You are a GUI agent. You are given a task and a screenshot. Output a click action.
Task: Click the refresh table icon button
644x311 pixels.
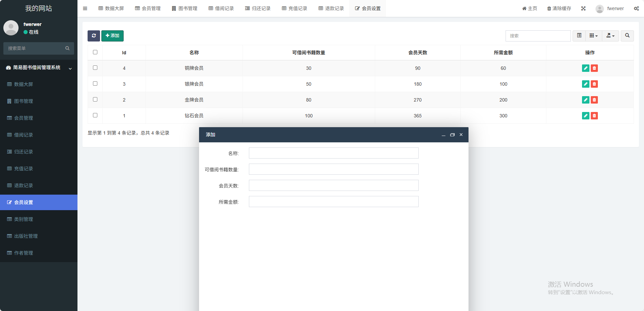(94, 36)
